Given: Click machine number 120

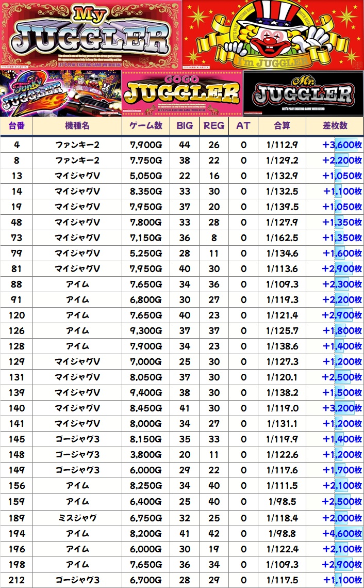Looking at the screenshot, I should [x=16, y=315].
